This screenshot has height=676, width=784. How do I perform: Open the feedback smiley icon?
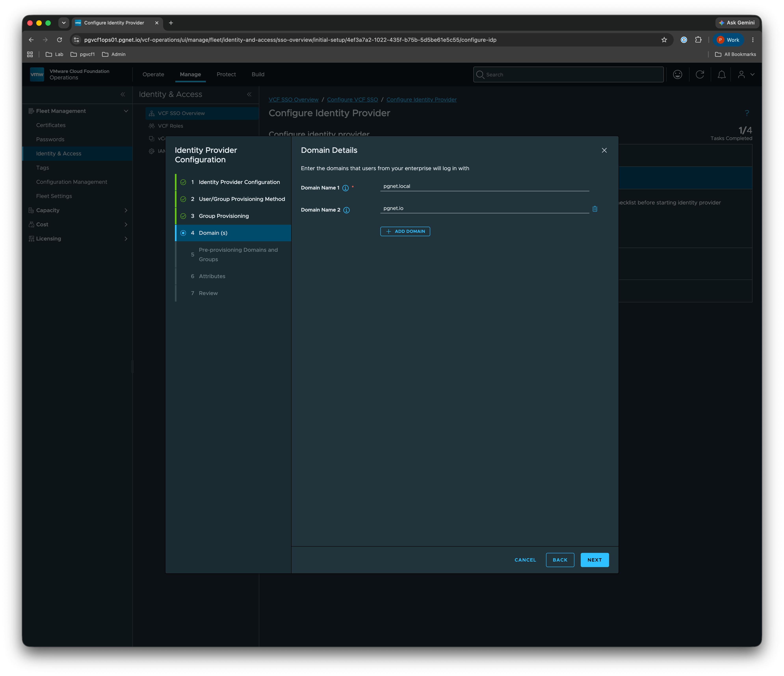tap(677, 74)
